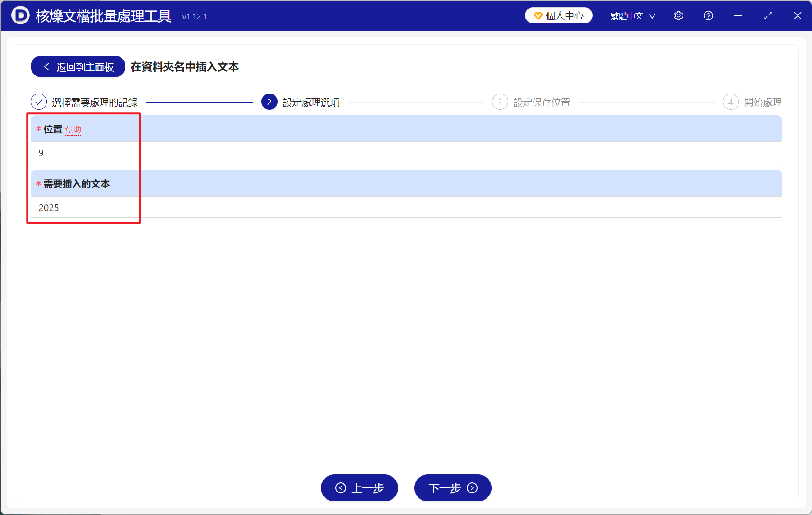
Task: Click the completed step checkmark icon
Action: 39,102
